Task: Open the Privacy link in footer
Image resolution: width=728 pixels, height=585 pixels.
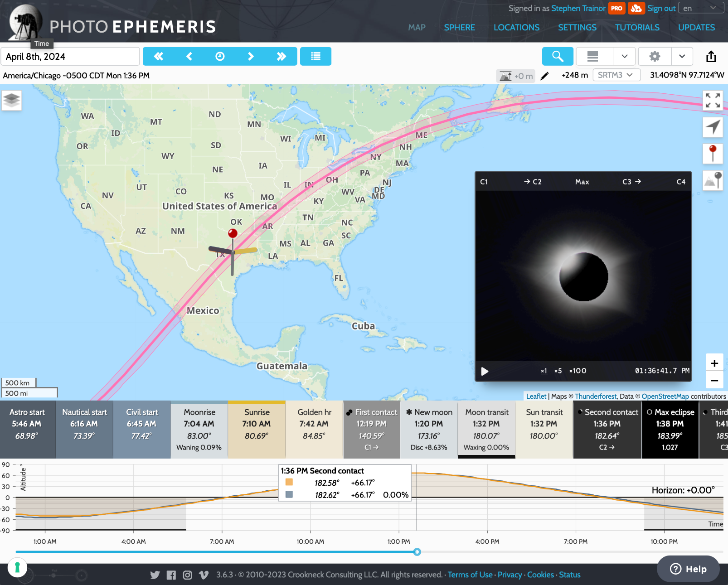Action: (510, 575)
